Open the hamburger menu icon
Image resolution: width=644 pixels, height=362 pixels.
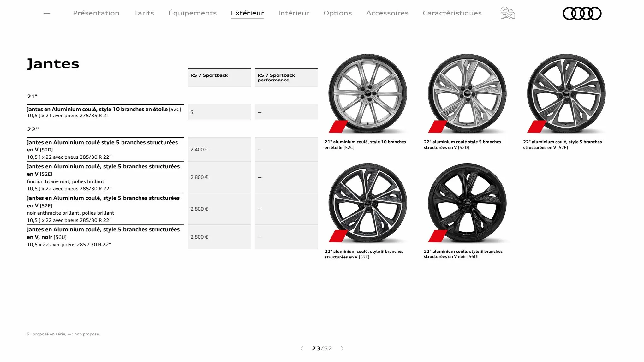(x=47, y=13)
